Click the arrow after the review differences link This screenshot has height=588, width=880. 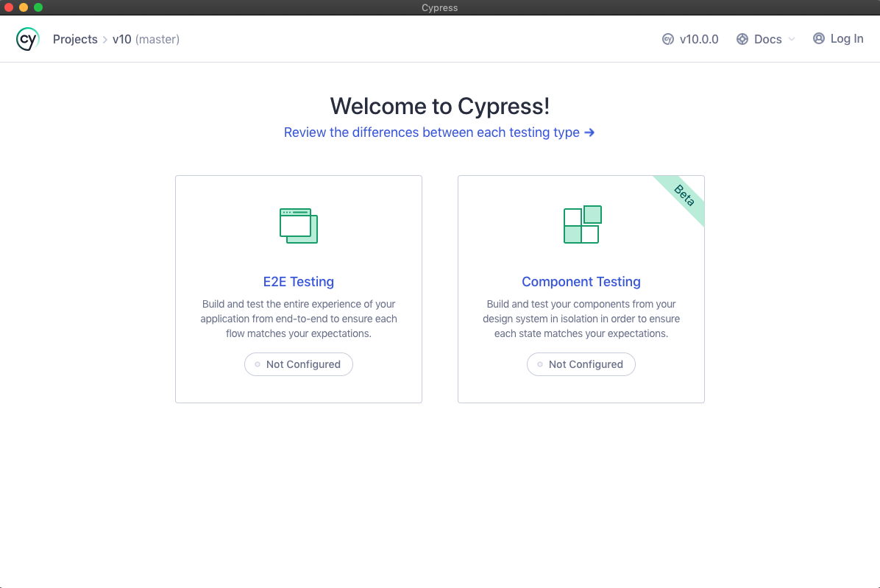pos(589,132)
